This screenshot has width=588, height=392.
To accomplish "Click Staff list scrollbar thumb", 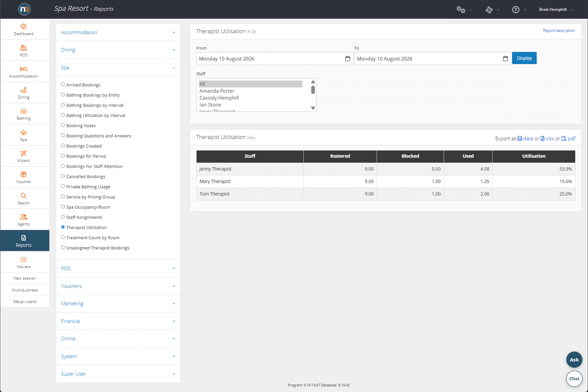I will tap(313, 90).
